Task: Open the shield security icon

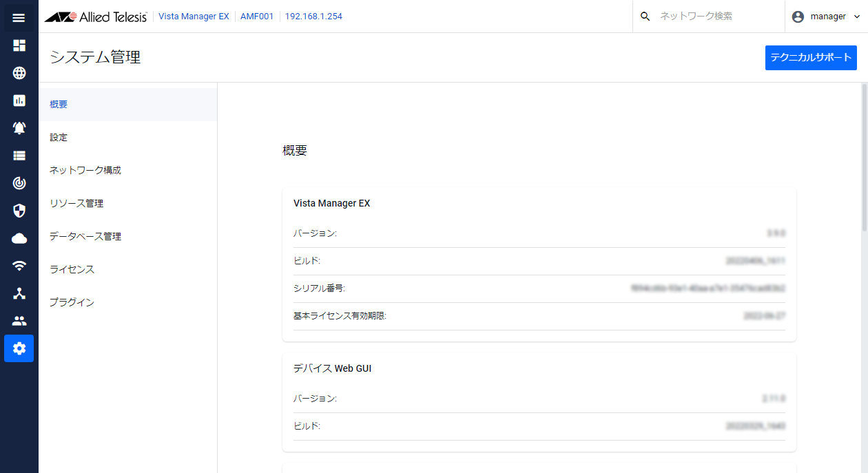Action: pos(19,211)
